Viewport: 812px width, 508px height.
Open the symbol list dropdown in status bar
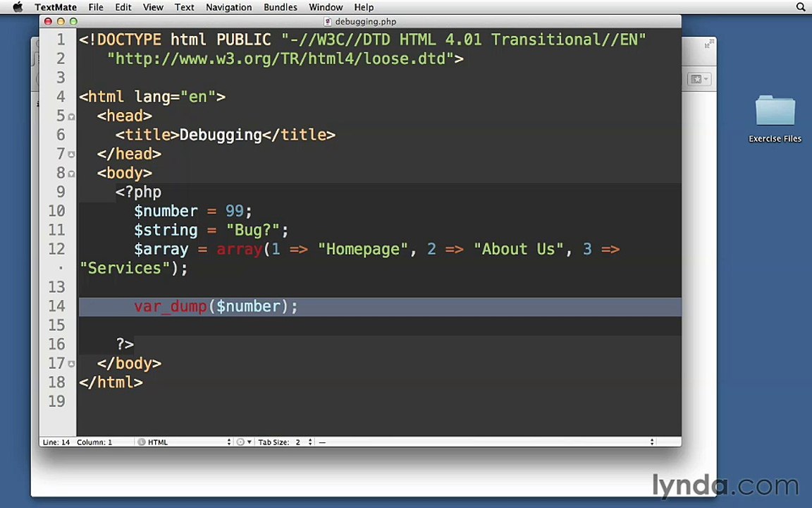coord(486,442)
